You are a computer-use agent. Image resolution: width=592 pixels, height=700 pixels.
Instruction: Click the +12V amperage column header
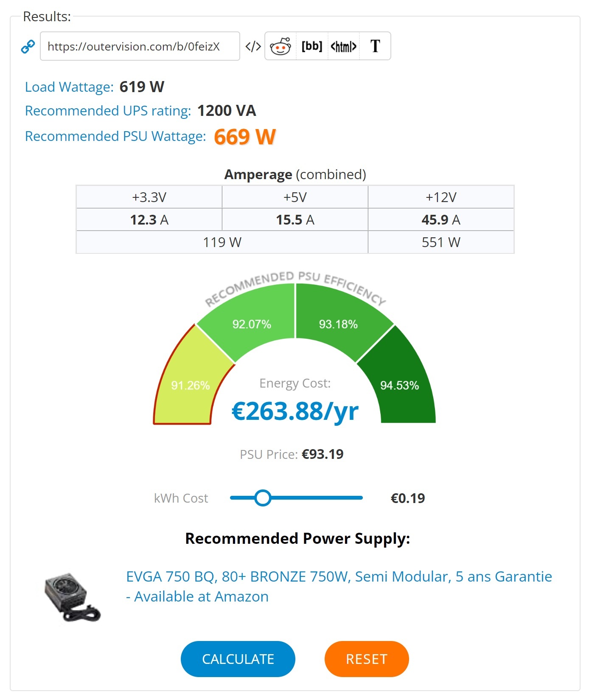click(441, 197)
